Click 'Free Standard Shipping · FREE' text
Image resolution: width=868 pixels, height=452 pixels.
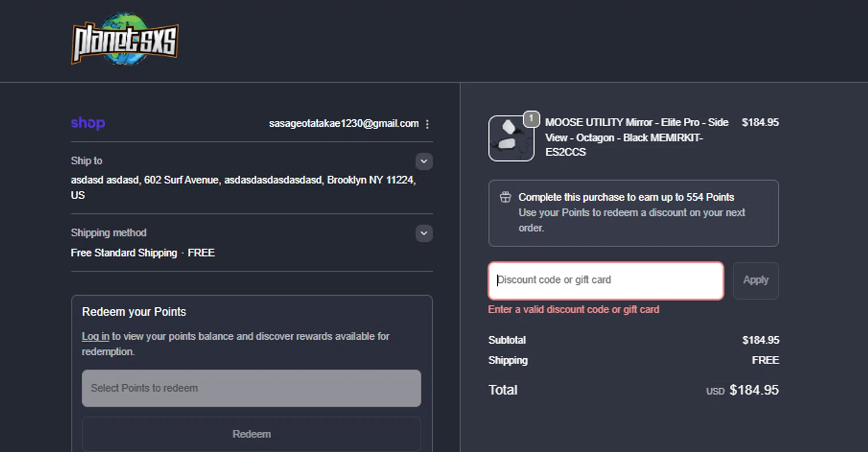point(143,253)
